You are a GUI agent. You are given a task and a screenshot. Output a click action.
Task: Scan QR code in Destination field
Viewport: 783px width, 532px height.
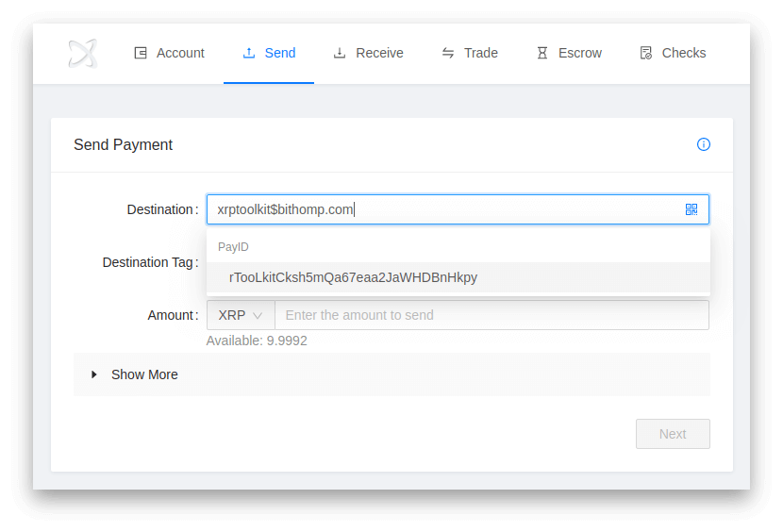pos(691,209)
